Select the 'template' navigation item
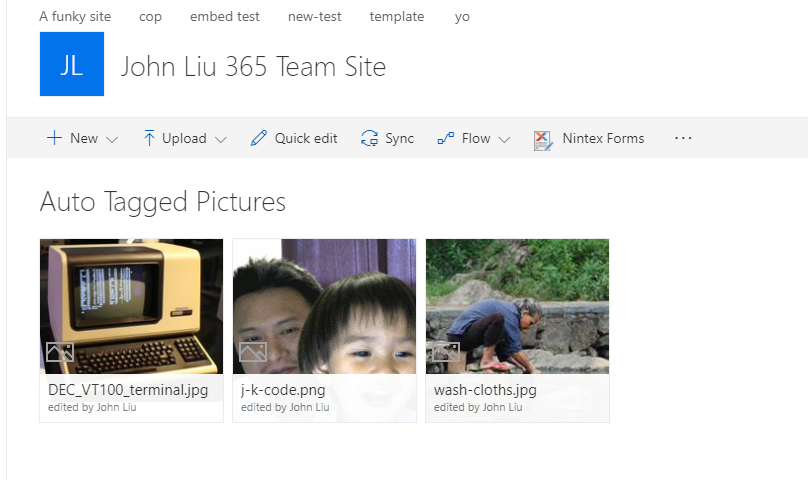 [x=396, y=17]
